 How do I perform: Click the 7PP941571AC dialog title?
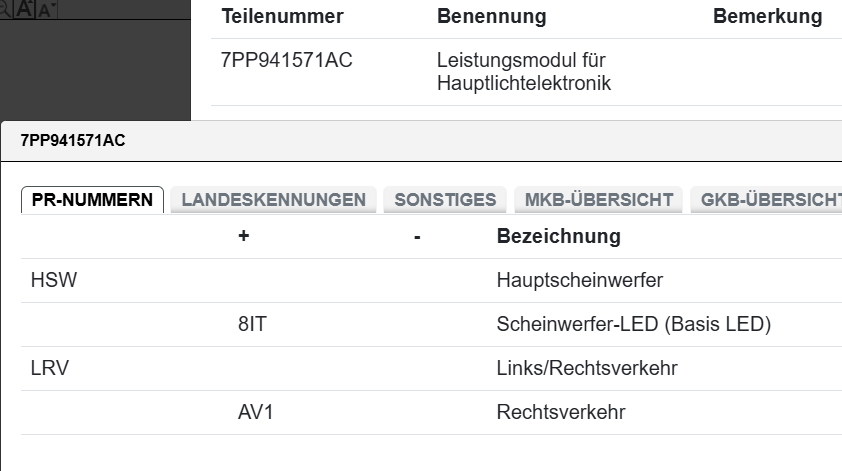73,141
